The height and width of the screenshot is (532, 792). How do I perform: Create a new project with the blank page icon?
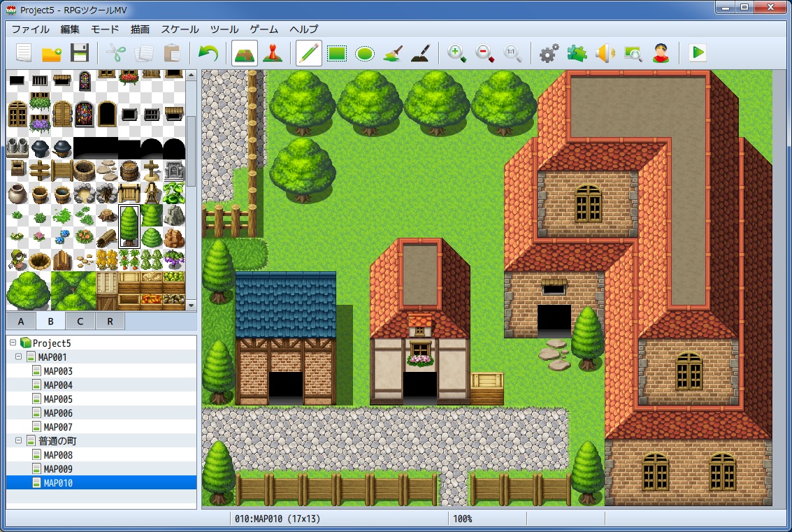pos(23,52)
